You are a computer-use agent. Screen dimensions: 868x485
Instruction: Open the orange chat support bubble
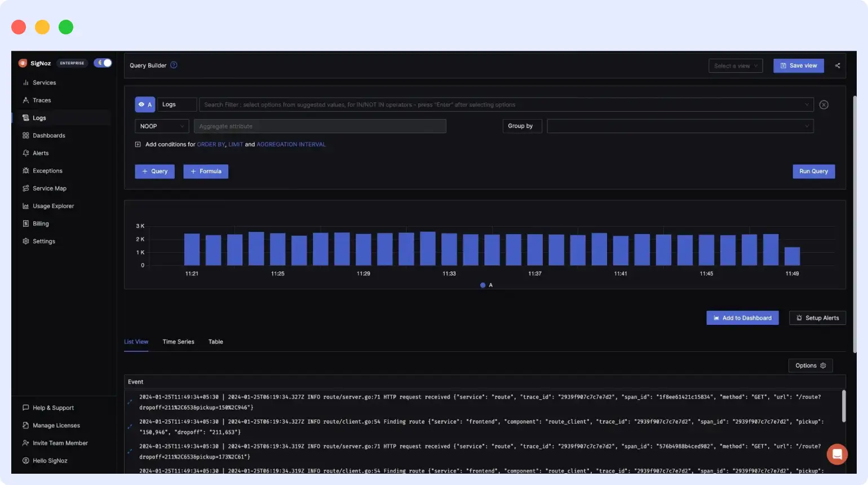point(837,454)
